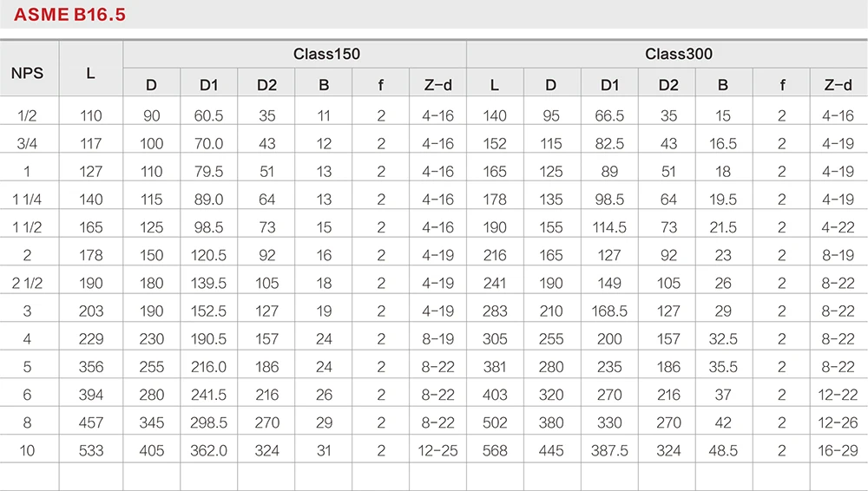
Task: Select the 362.0 D1 cell
Action: (x=209, y=450)
